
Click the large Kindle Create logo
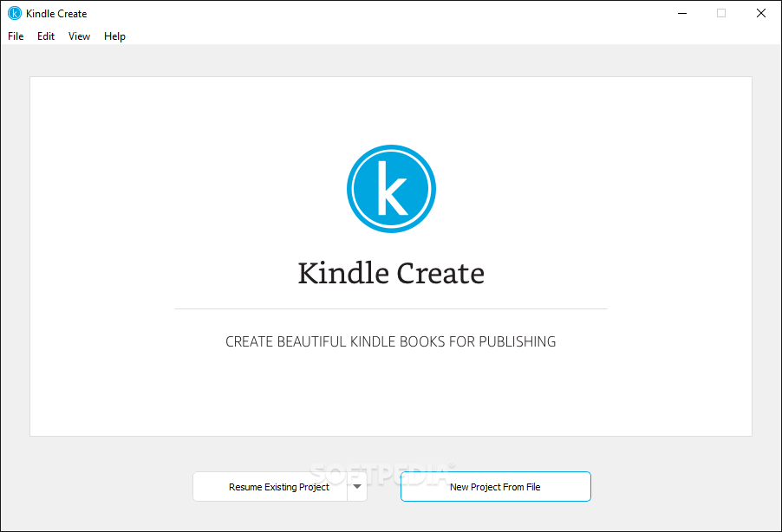click(392, 189)
